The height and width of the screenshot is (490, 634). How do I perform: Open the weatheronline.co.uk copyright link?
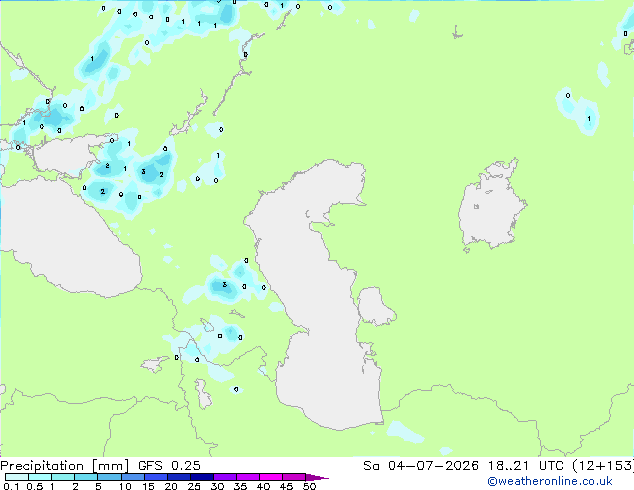(x=550, y=481)
